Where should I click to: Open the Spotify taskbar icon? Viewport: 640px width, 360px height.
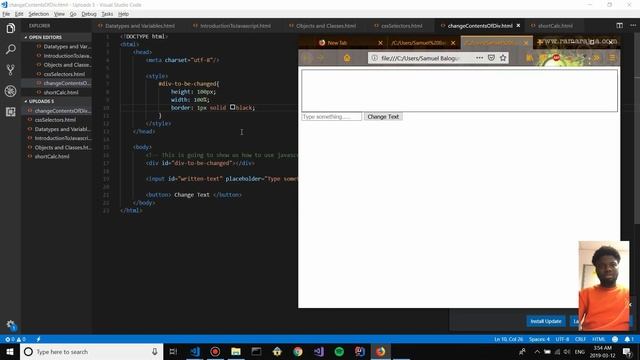pyautogui.click(x=339, y=351)
